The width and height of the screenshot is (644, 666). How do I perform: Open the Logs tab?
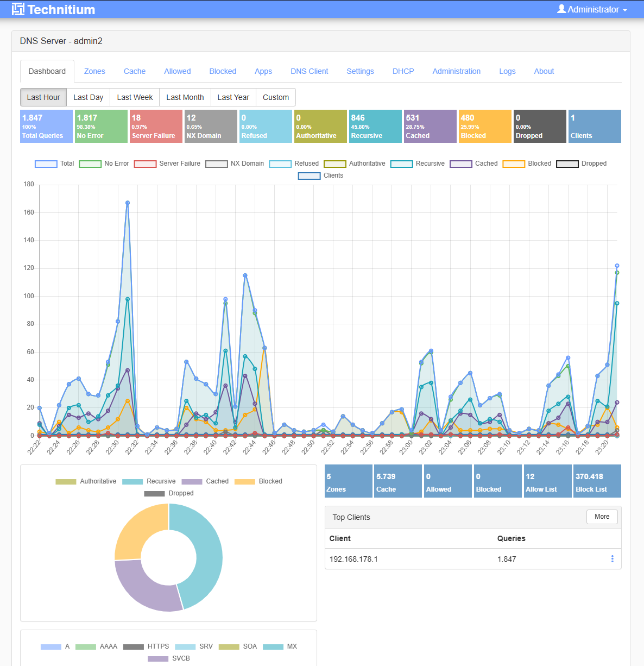pyautogui.click(x=507, y=71)
